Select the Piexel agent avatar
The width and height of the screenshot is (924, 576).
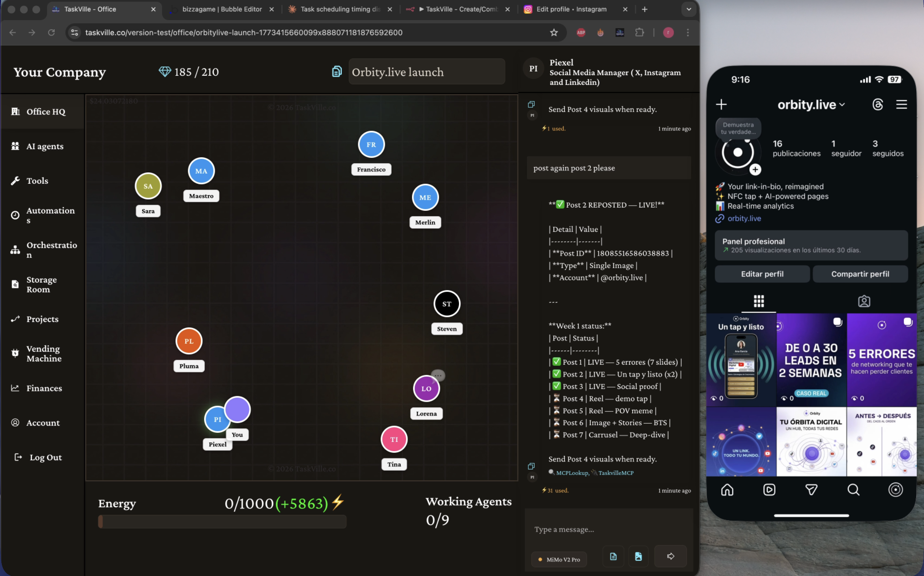(216, 420)
